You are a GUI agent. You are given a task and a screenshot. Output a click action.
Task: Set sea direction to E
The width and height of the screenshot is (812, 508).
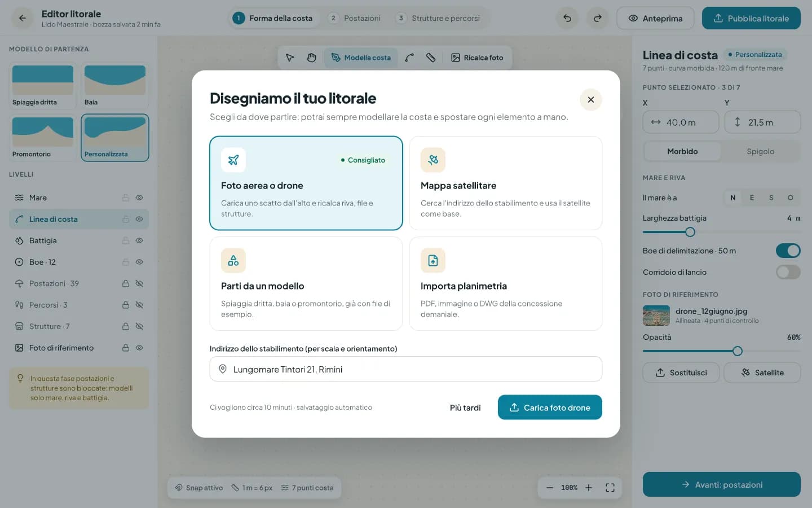(752, 198)
